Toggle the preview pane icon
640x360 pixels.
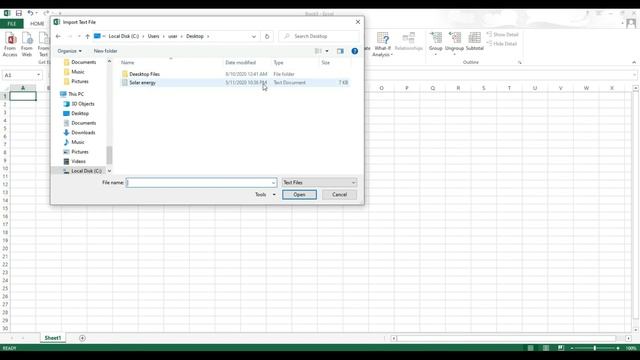click(x=340, y=51)
